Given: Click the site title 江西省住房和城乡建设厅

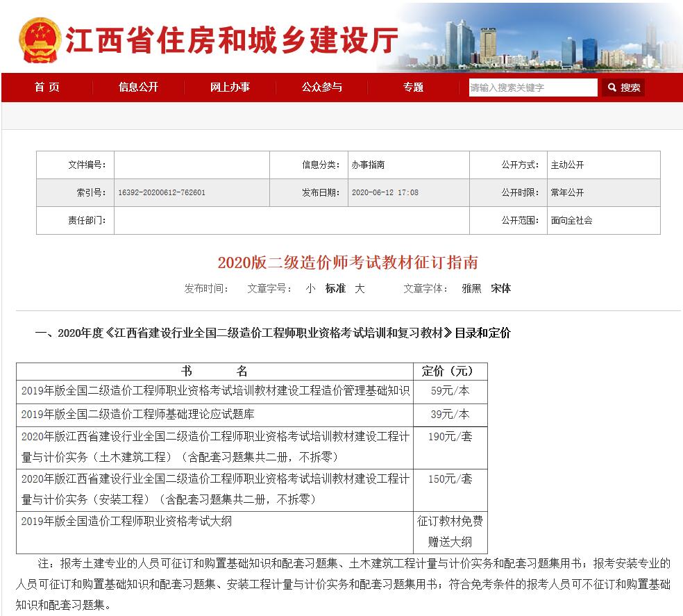Looking at the screenshot, I should tap(232, 40).
